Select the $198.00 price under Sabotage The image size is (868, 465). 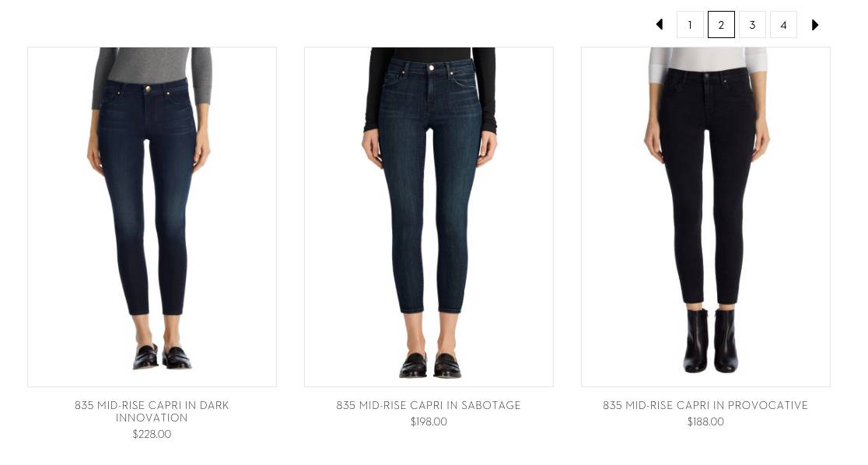point(429,421)
